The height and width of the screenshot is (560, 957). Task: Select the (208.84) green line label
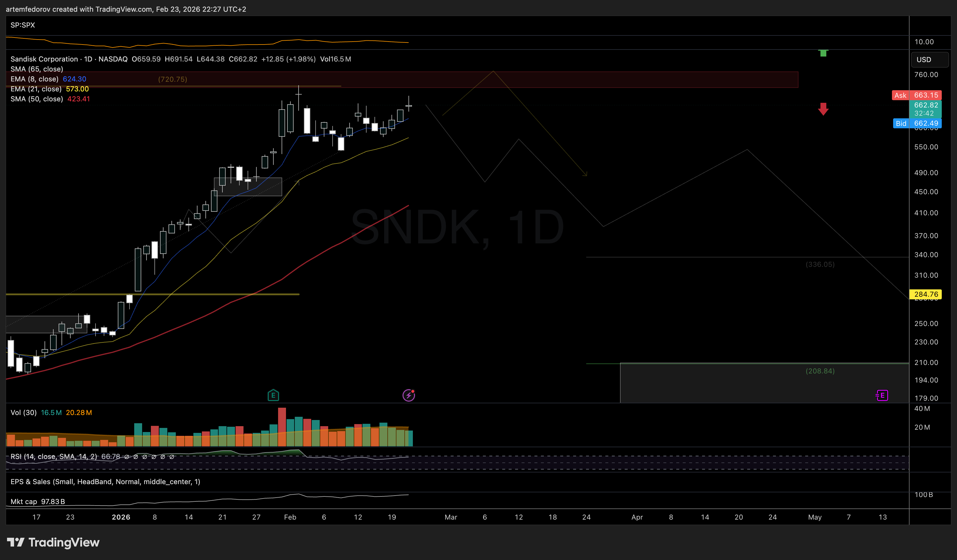click(x=820, y=371)
